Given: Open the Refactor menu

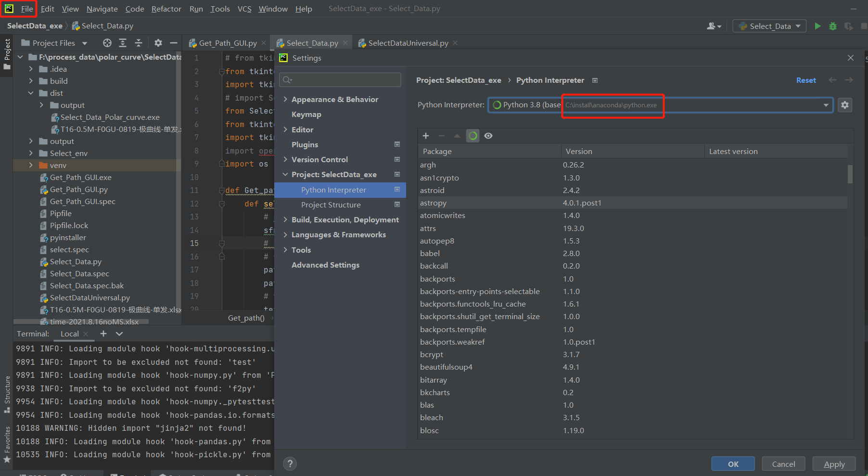Looking at the screenshot, I should (x=166, y=9).
